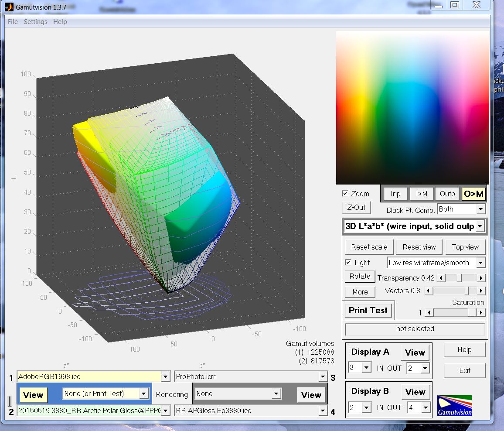Screen dimensions: 504x431
Task: Click the Vectors slider left arrow
Action: 429,291
